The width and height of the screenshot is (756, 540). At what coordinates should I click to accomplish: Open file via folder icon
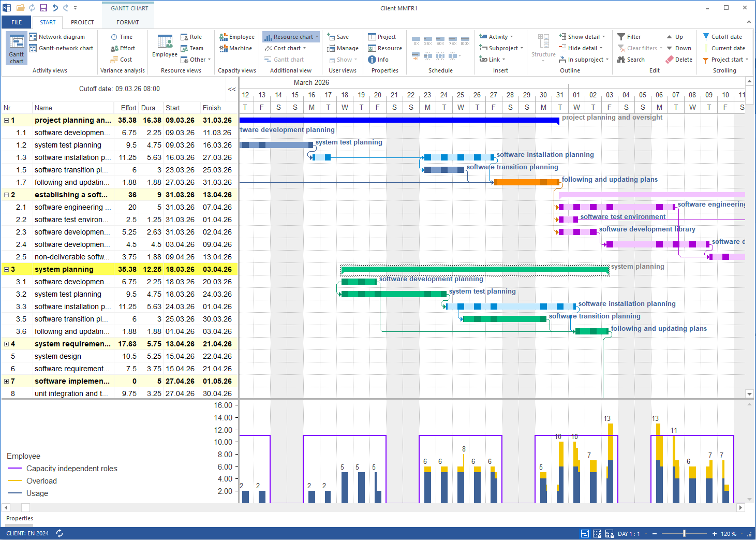pos(21,8)
